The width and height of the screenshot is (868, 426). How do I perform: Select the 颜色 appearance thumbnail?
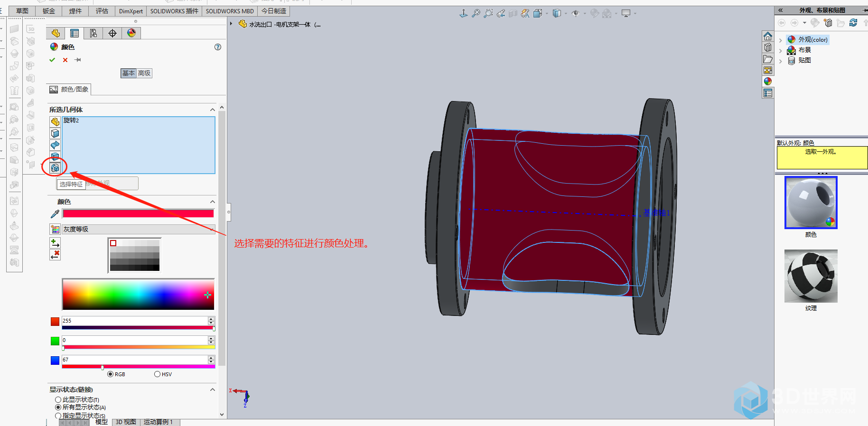(811, 203)
